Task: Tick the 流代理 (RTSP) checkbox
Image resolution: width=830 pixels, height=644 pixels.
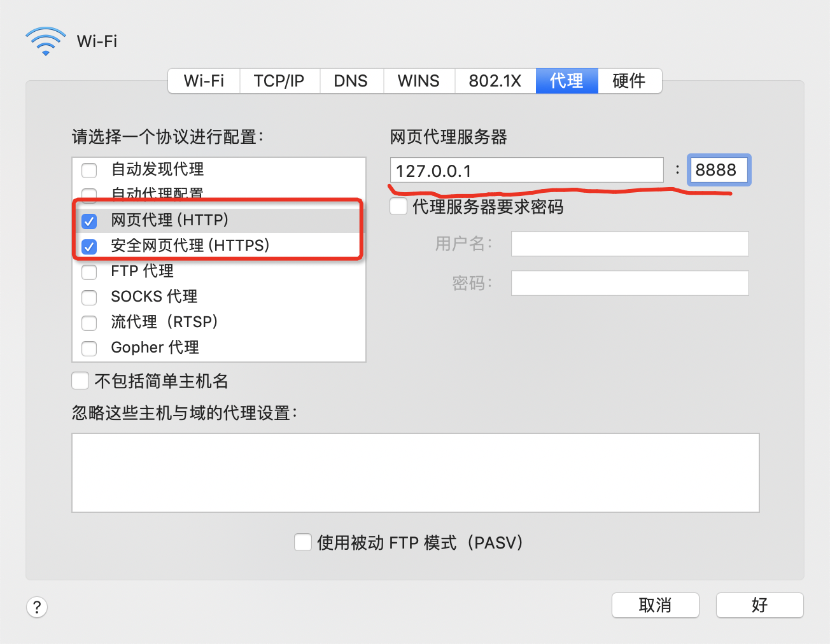Action: [89, 323]
